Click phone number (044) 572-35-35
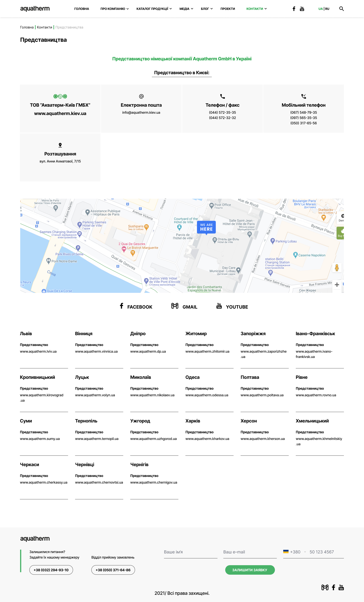The image size is (364, 602). coord(222,112)
